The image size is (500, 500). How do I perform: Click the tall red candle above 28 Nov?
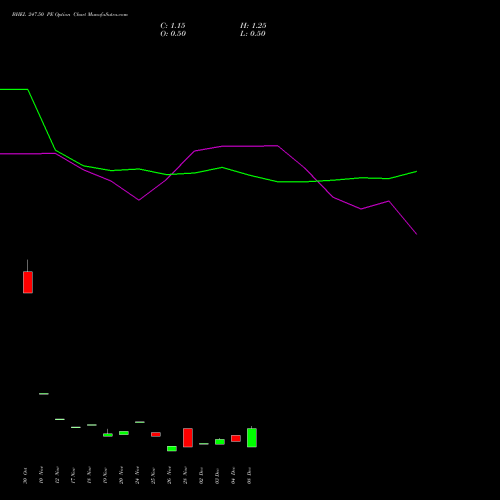[x=188, y=438]
